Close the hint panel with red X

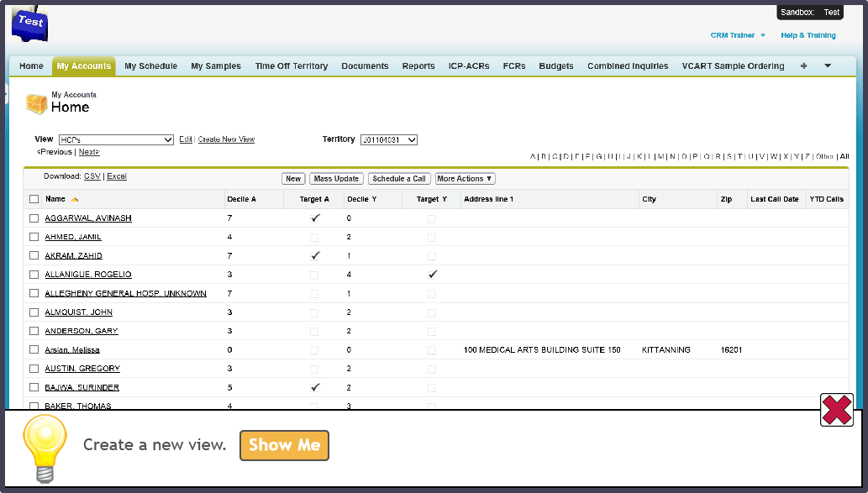(x=836, y=410)
